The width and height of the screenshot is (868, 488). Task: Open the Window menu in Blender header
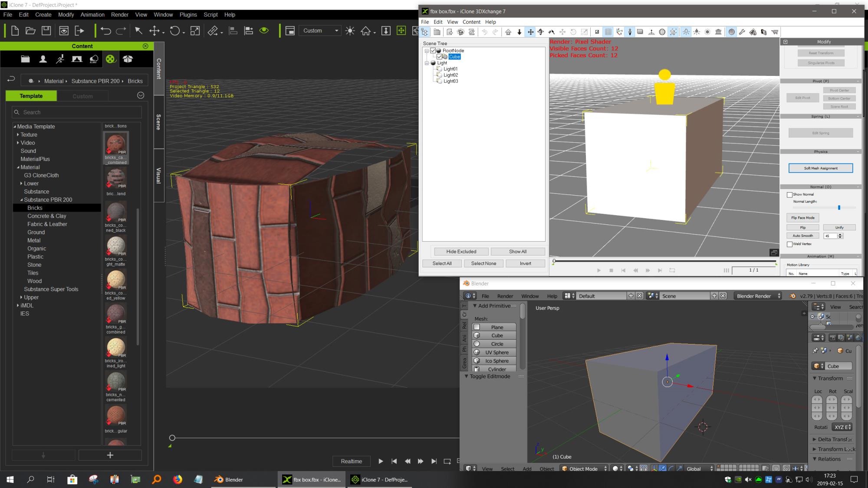(530, 296)
